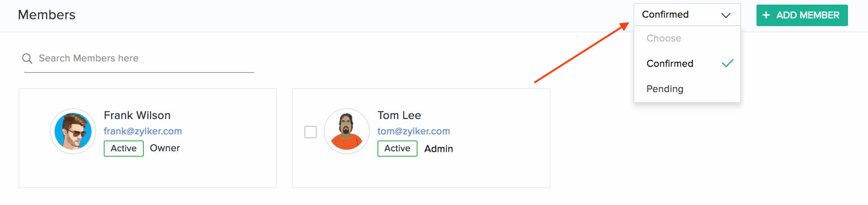Click Tom Lee's profile avatar
This screenshot has height=205, width=868.
point(347,131)
